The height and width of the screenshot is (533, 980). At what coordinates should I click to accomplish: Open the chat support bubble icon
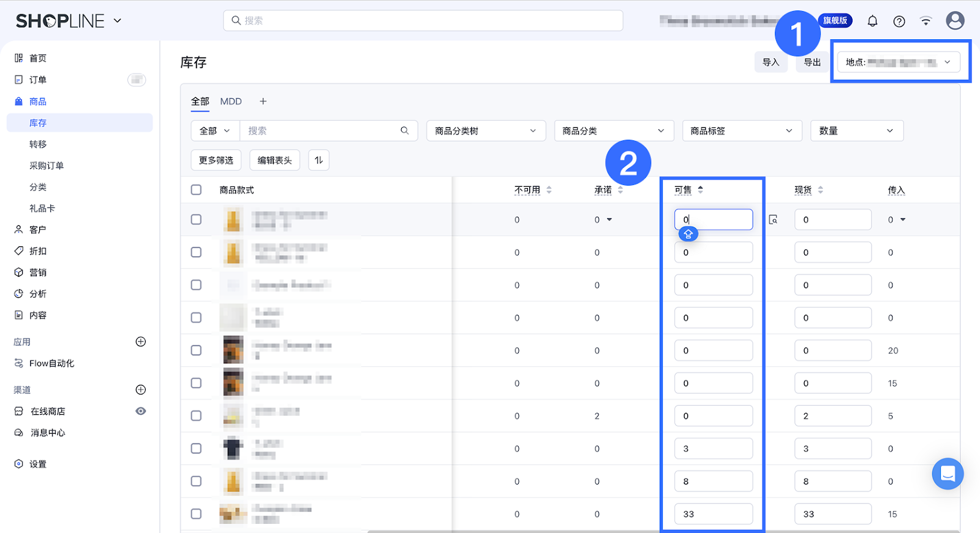pos(948,474)
